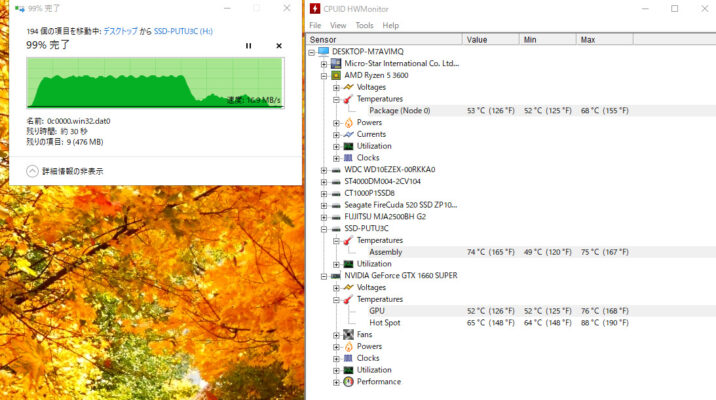Image resolution: width=716 pixels, height=400 pixels.
Task: Expand the CT1000P1SSD8 drive node
Action: point(324,194)
